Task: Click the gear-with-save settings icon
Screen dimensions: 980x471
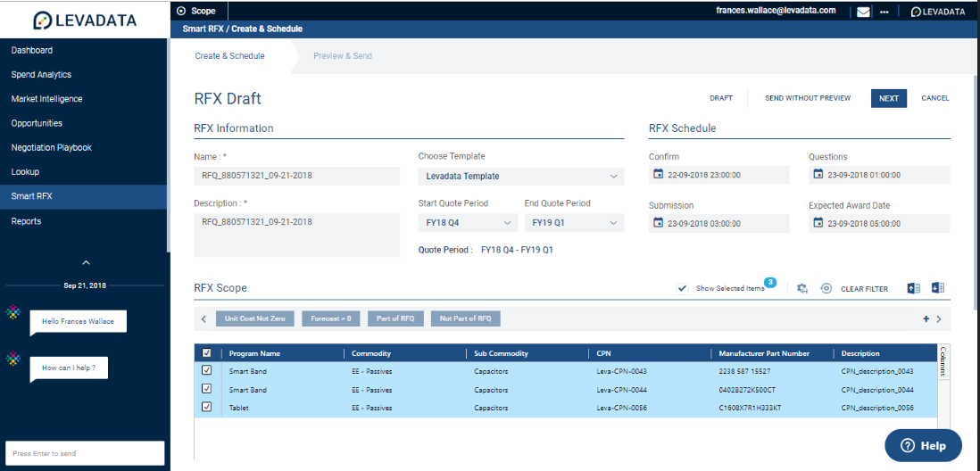Action: point(802,289)
